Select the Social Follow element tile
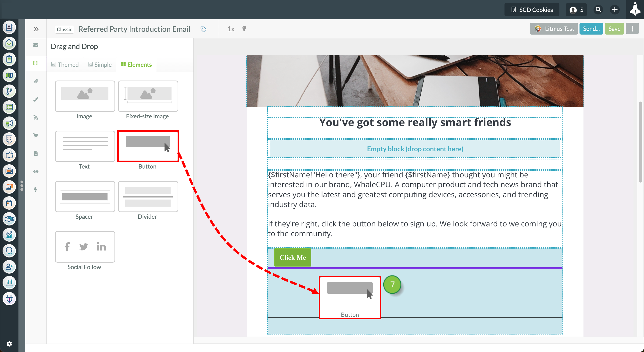The image size is (644, 352). coord(85,247)
